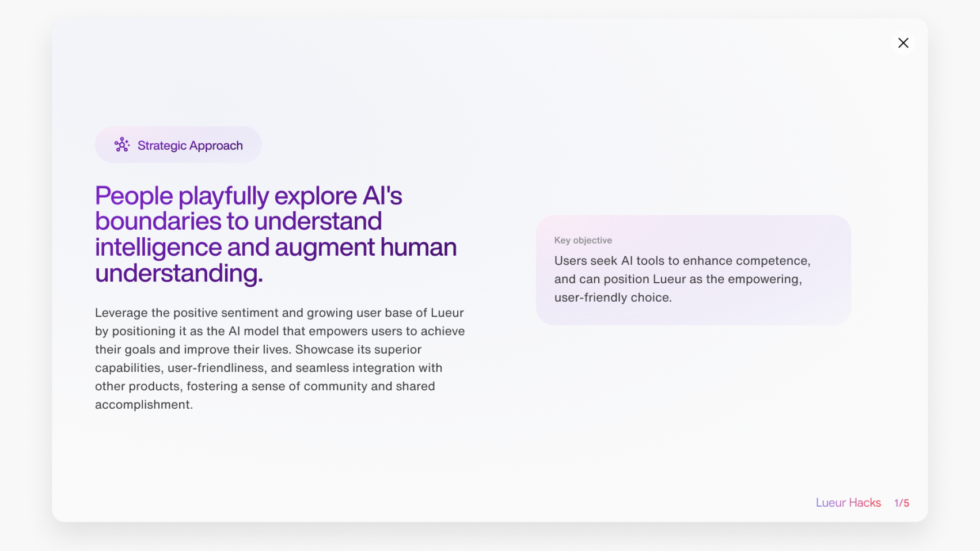Click the Strategic Approach network icon
The width and height of the screenshot is (980, 551).
[x=122, y=145]
